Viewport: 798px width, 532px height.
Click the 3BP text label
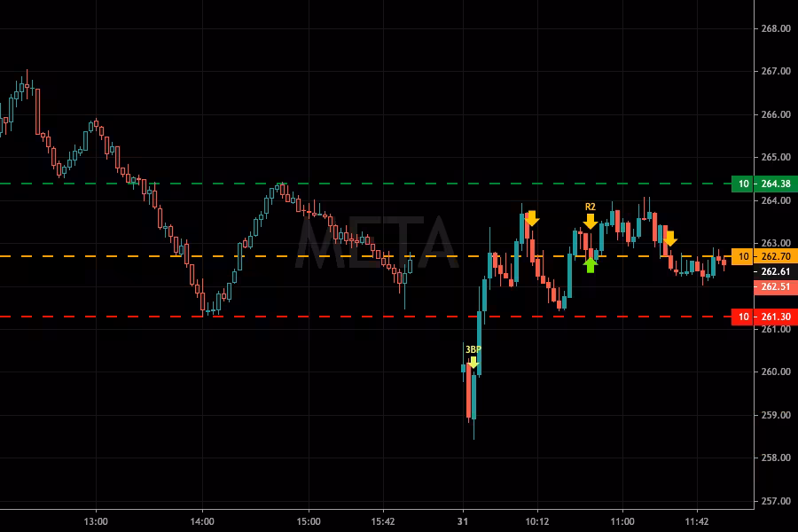click(473, 349)
